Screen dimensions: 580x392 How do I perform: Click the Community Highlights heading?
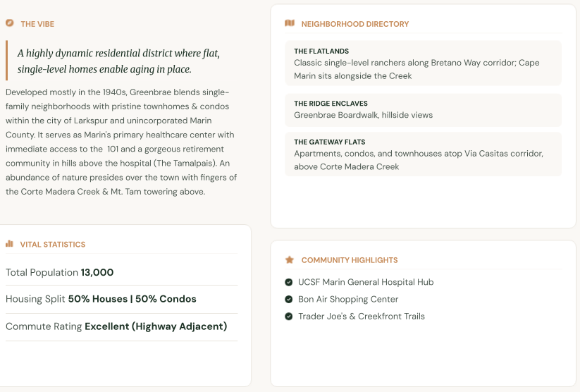[350, 260]
